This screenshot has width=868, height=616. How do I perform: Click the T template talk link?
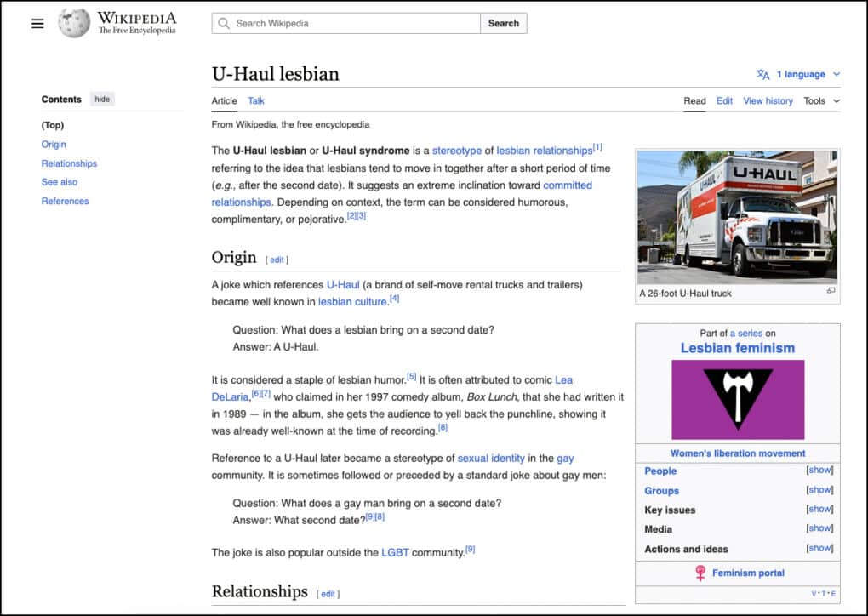tap(823, 594)
